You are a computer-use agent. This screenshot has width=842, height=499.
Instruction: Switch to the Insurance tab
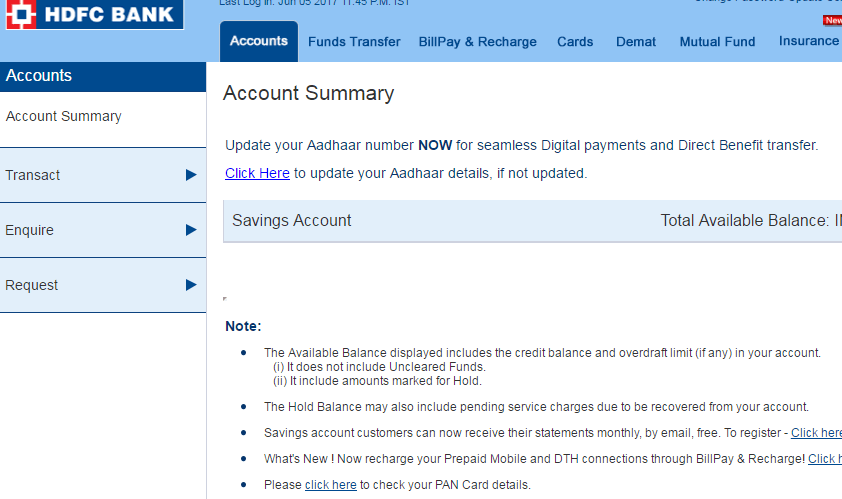click(808, 41)
